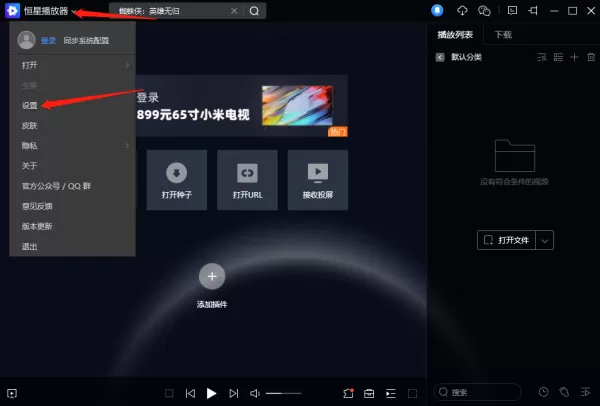Click the 899元65寸小米电视 banner text
This screenshot has height=406, width=600.
point(193,114)
